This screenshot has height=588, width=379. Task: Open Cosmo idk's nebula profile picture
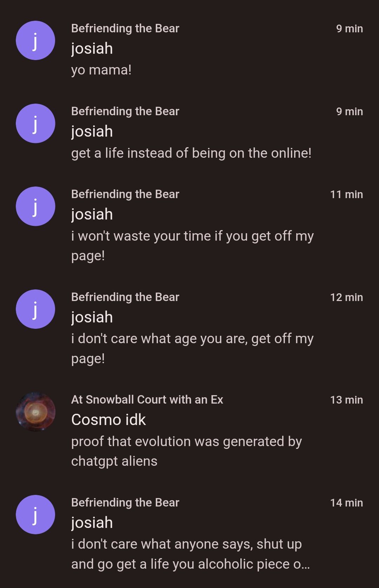tap(35, 412)
